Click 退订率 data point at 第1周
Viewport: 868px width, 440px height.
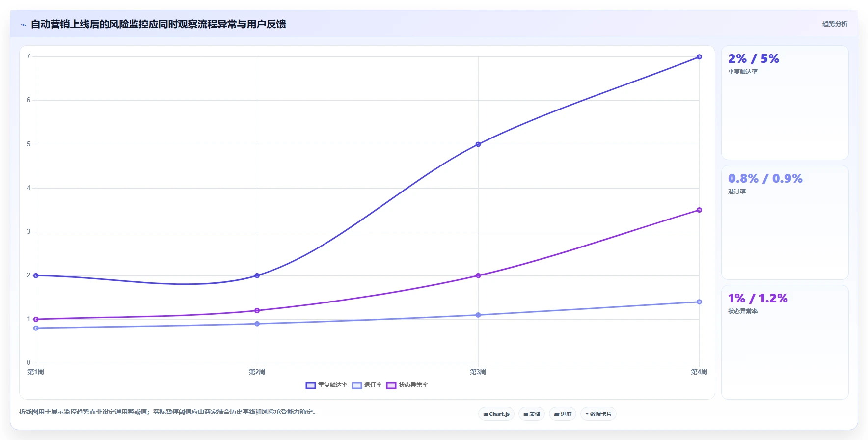[x=36, y=328]
